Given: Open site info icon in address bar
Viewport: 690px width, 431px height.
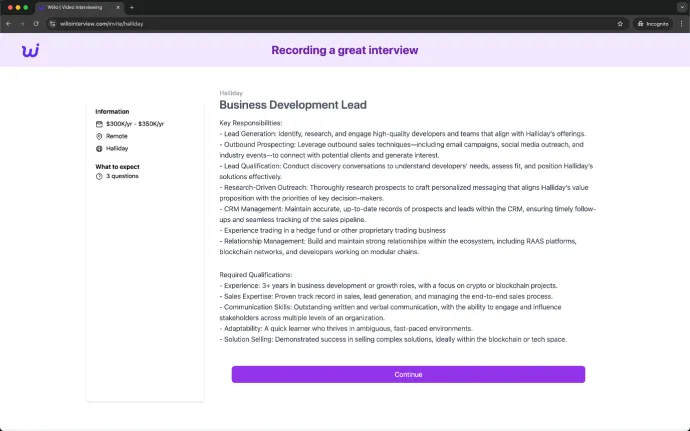Looking at the screenshot, I should coord(52,24).
